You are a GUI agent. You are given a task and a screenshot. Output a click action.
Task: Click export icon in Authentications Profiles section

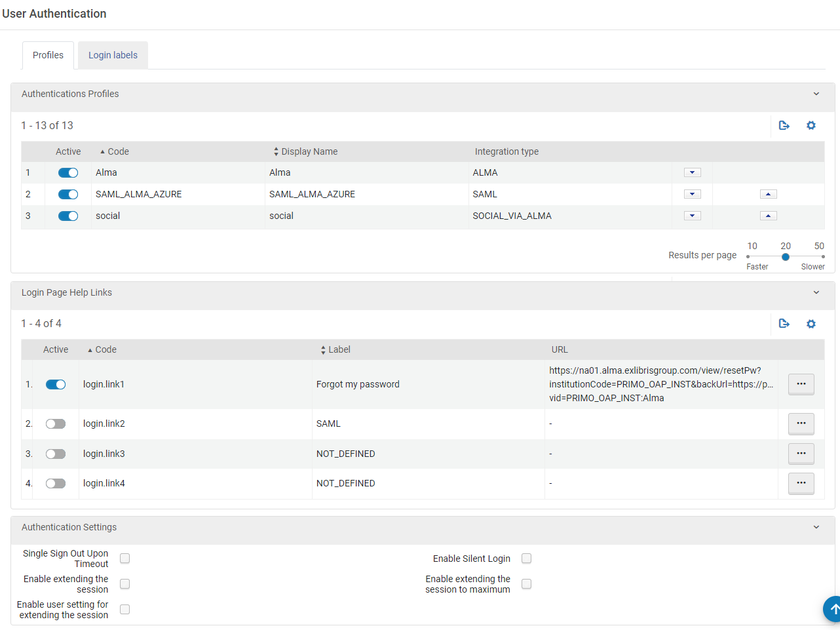click(784, 125)
